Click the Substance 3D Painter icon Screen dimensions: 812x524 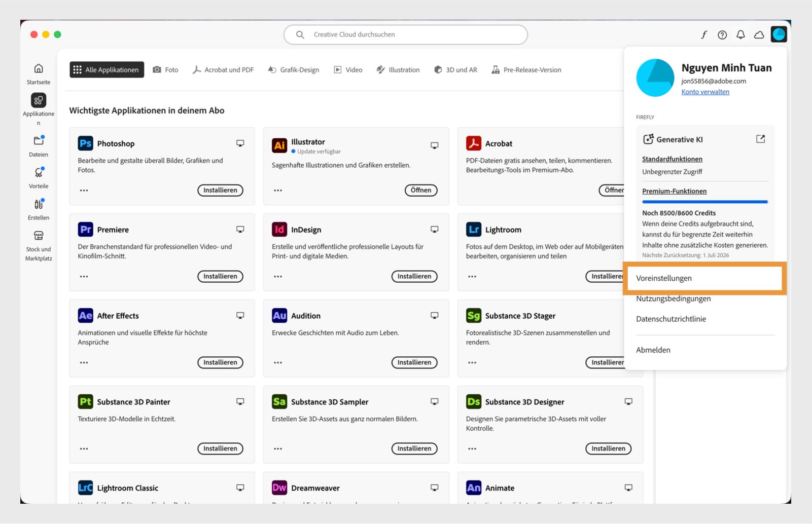tap(85, 402)
